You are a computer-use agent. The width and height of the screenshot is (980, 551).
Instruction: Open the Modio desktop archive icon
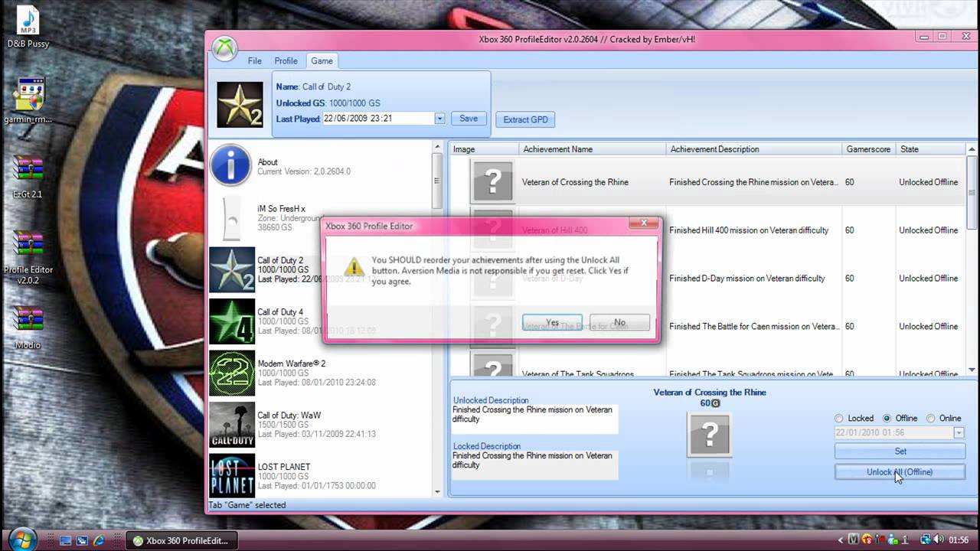[x=28, y=319]
